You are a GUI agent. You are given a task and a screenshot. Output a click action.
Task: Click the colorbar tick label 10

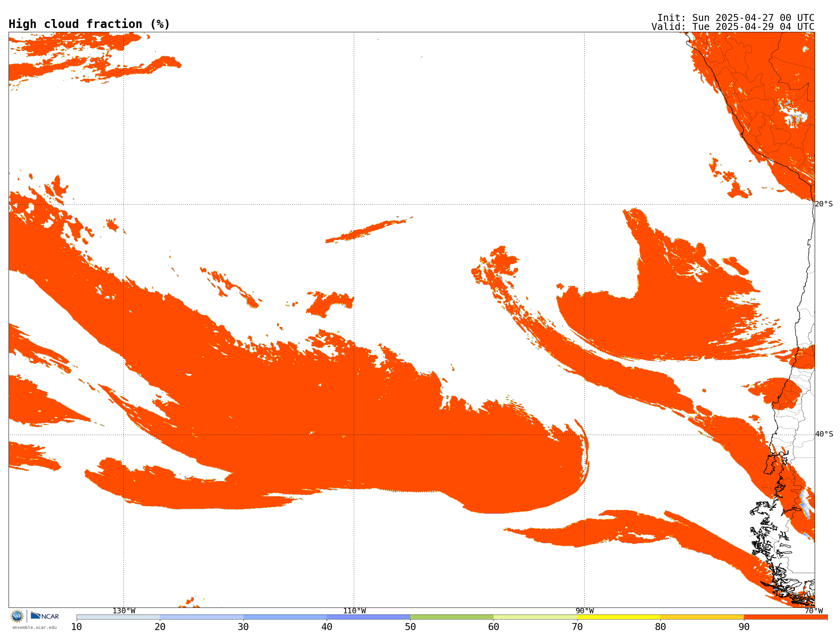(77, 627)
